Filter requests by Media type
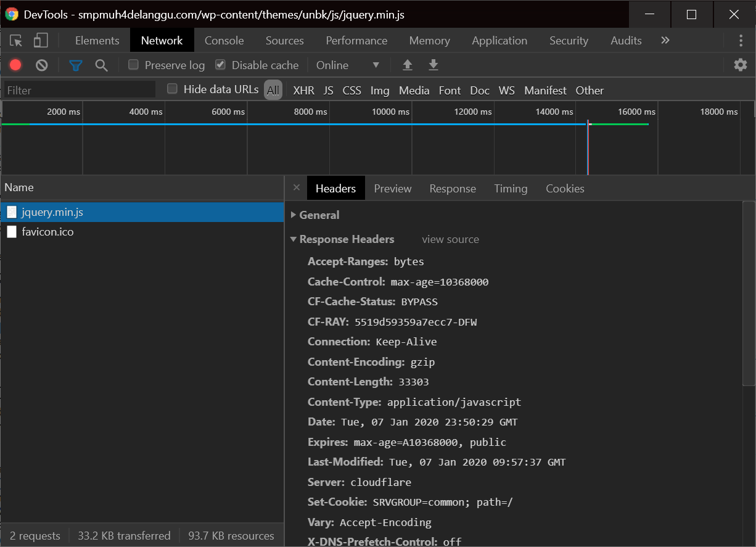 click(414, 91)
